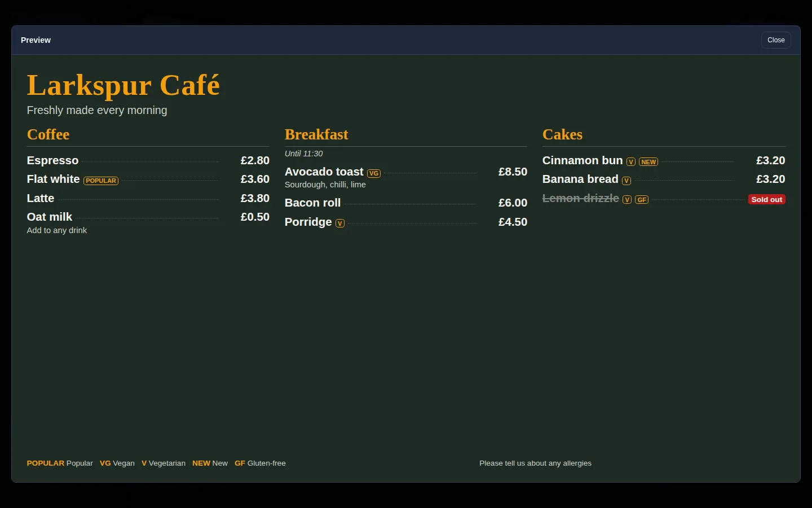
Task: Click the V badge next to Banana bread
Action: coord(626,181)
